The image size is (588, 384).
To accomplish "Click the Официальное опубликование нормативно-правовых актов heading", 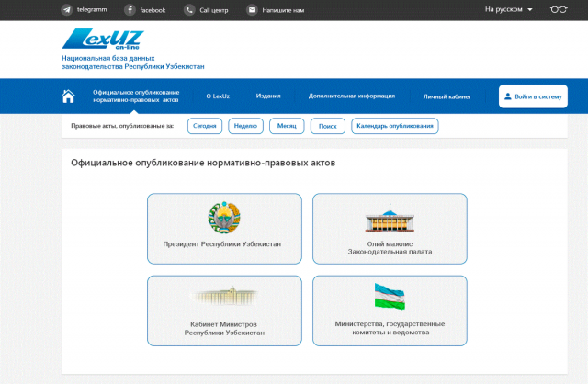I will 203,163.
